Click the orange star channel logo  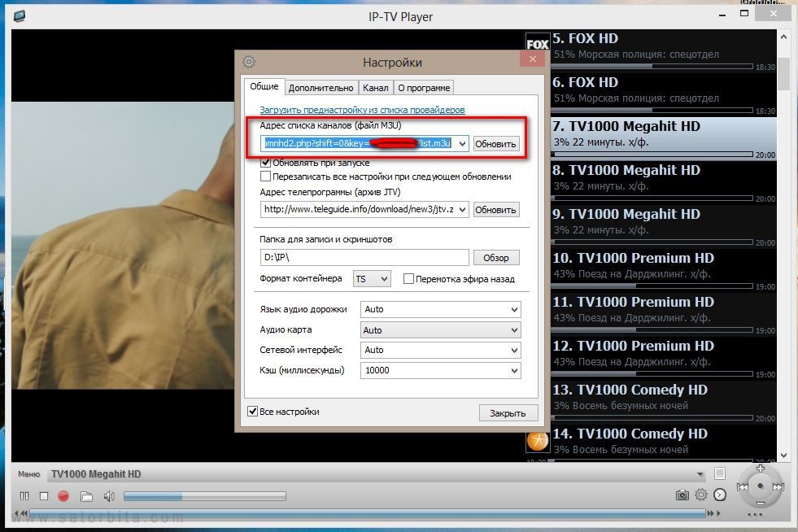click(x=538, y=441)
